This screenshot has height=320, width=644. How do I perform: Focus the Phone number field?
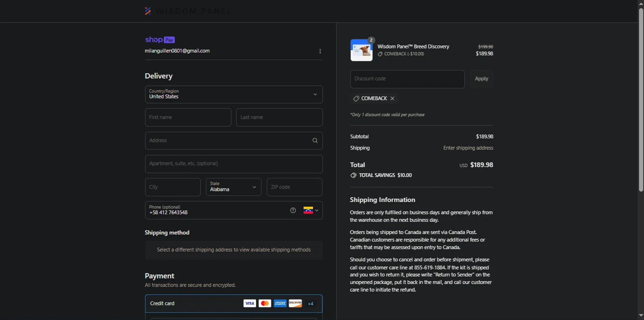click(x=234, y=210)
